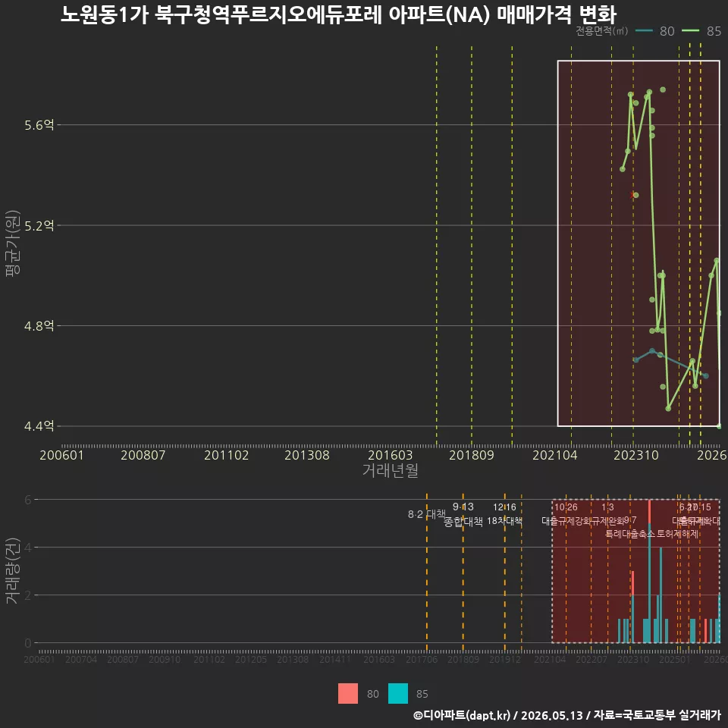Click '200807' on the price chart x-axis
The width and height of the screenshot is (728, 728).
point(143,455)
